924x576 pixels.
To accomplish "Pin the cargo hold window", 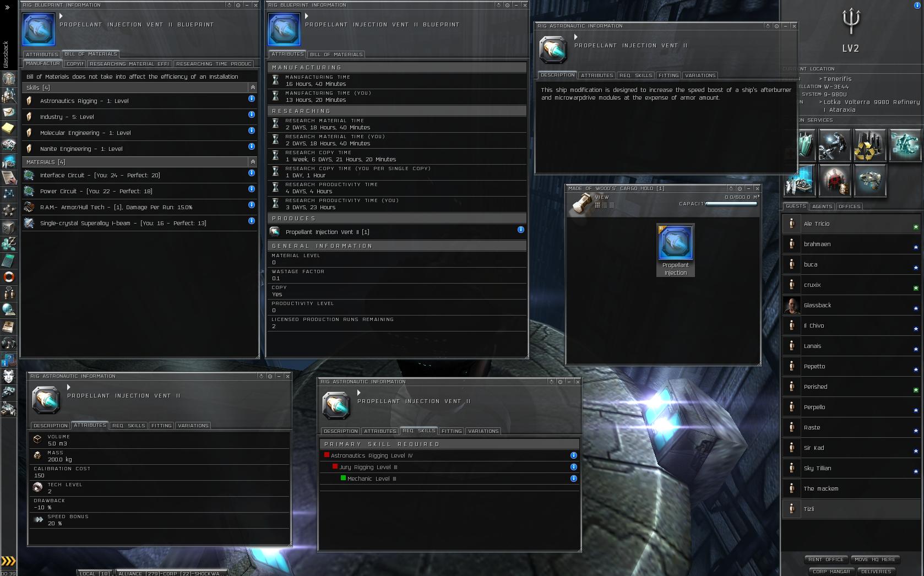I will point(740,188).
